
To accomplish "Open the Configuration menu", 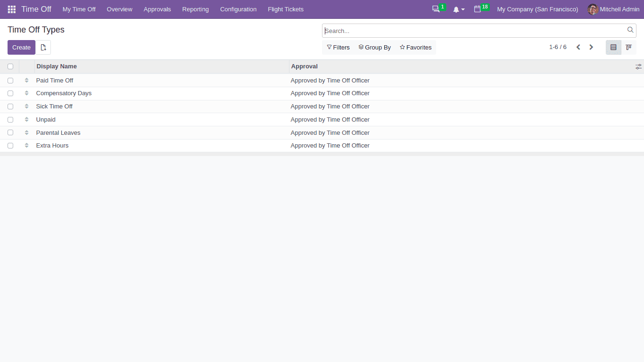I will [238, 9].
